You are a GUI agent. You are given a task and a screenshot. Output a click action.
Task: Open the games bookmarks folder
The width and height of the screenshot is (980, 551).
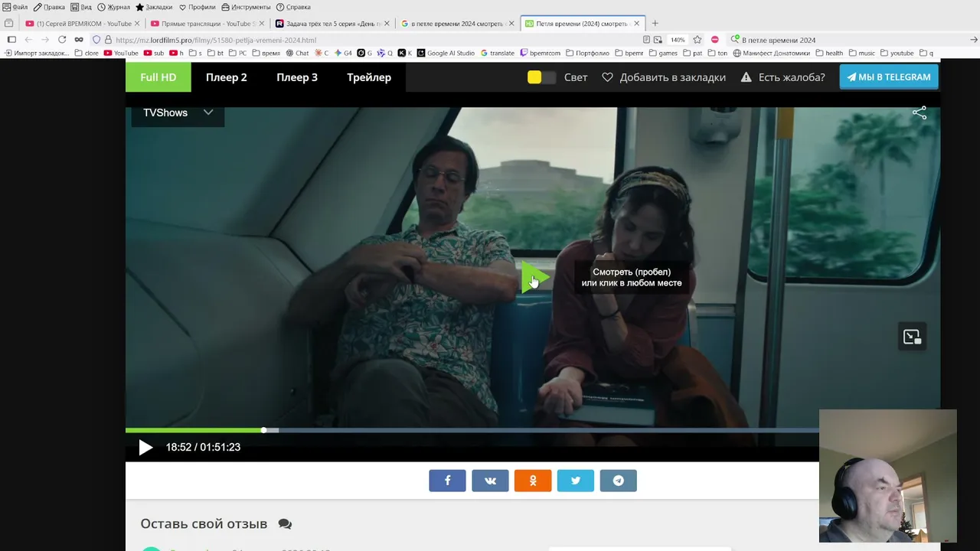[x=663, y=54]
